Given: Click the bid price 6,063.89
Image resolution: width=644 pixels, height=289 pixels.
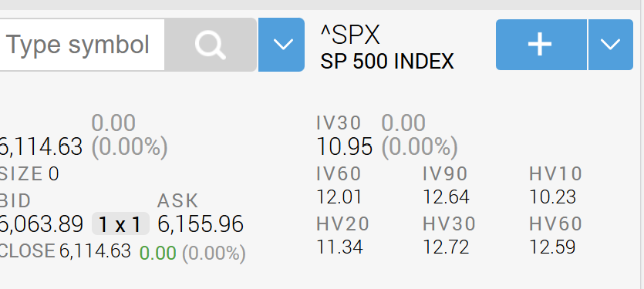Looking at the screenshot, I should click(41, 224).
